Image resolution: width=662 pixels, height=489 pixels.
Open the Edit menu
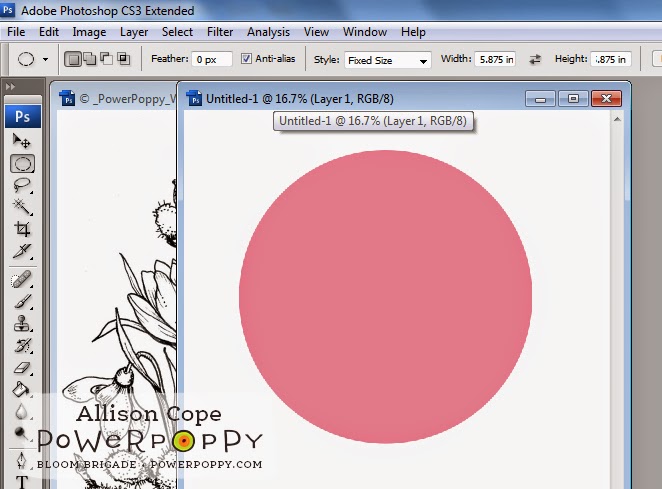click(49, 32)
